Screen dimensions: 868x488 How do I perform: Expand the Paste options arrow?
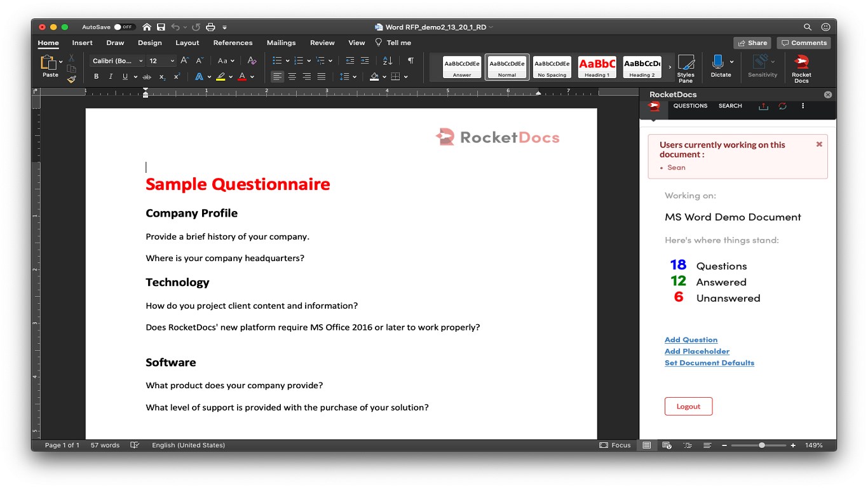[61, 62]
